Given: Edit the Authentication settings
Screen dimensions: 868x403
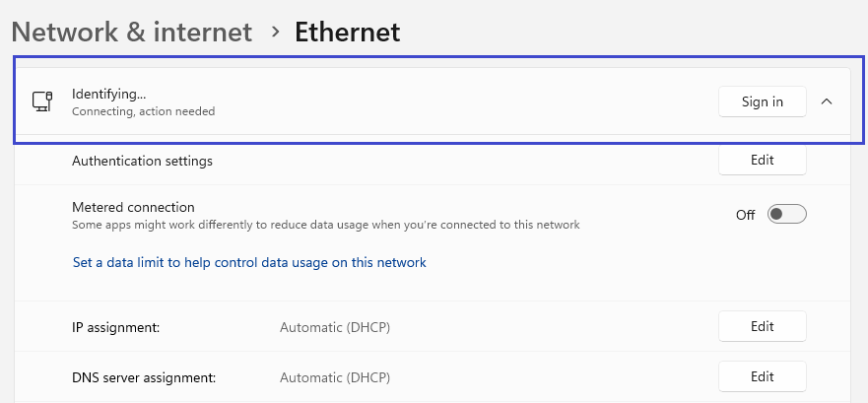Looking at the screenshot, I should click(762, 160).
